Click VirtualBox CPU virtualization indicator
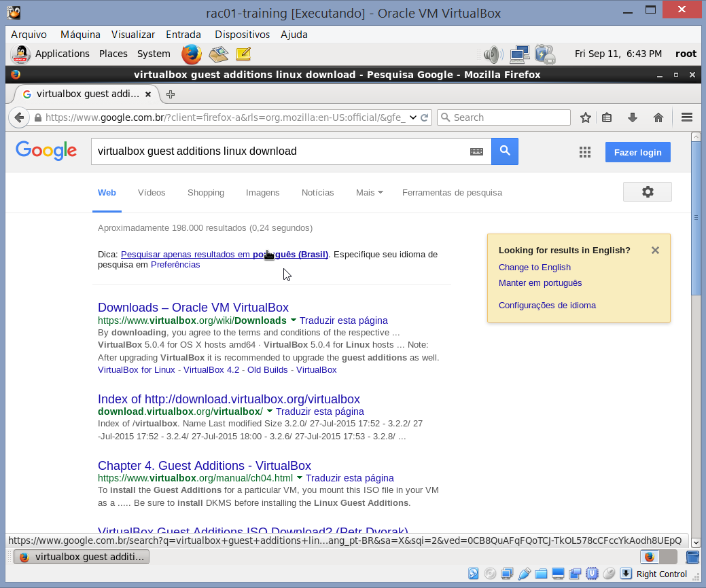The width and height of the screenshot is (706, 588). point(592,574)
